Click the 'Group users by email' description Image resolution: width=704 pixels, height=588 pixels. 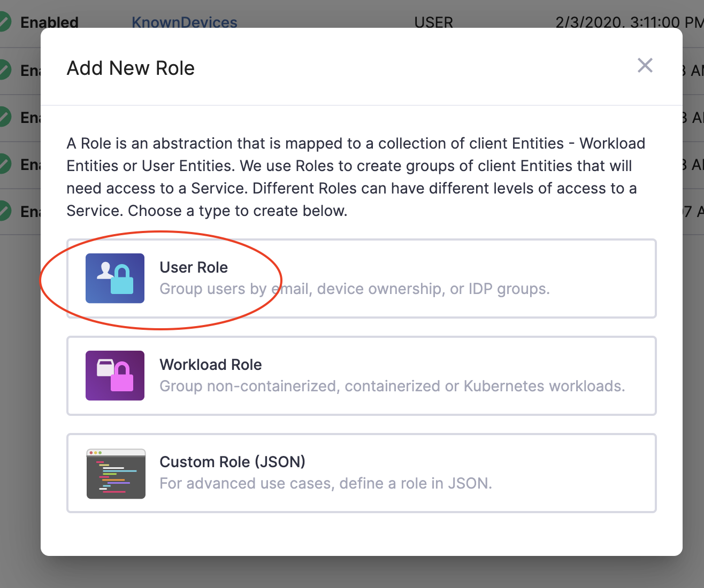(x=354, y=289)
